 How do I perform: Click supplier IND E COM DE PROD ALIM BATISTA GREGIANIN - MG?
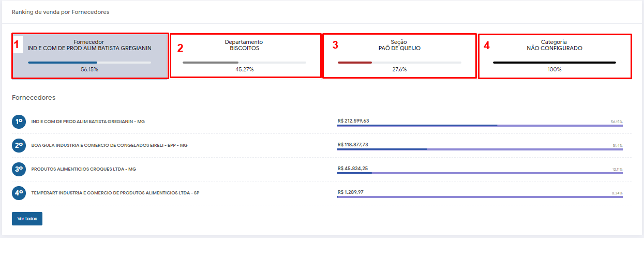88,122
